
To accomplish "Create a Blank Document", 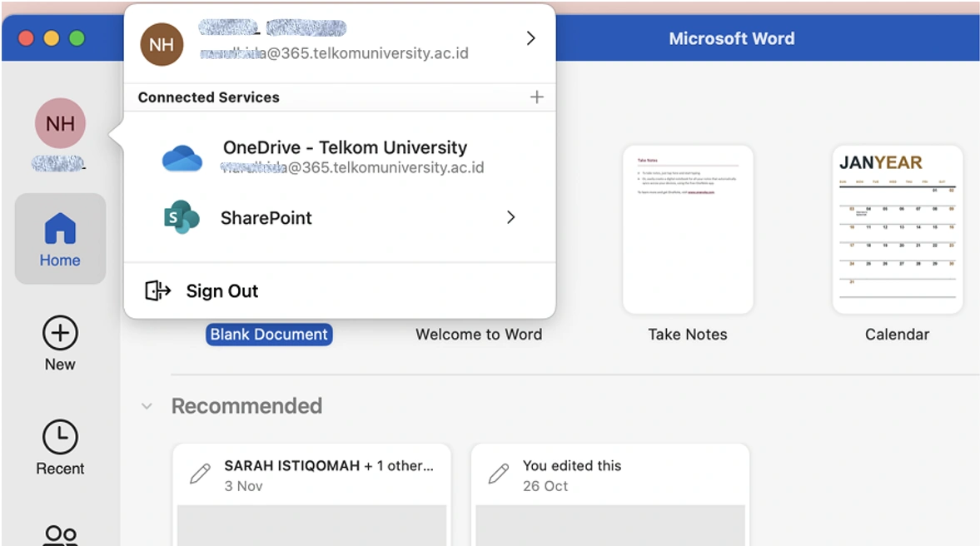I will (x=268, y=334).
